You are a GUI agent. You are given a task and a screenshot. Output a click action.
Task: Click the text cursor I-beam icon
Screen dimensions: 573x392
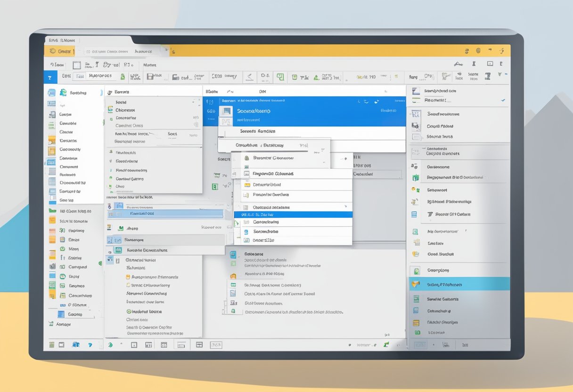[x=474, y=64]
